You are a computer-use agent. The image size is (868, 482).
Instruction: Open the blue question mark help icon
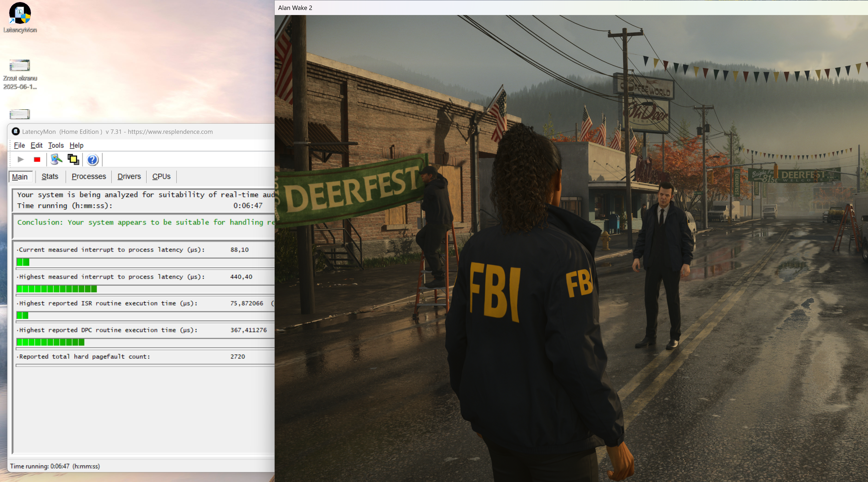(x=92, y=160)
